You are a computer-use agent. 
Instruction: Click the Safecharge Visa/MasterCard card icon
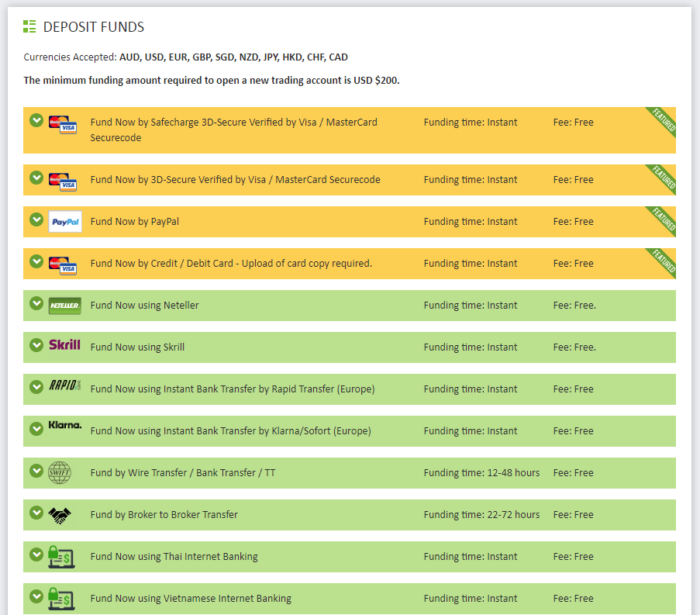pos(63,124)
